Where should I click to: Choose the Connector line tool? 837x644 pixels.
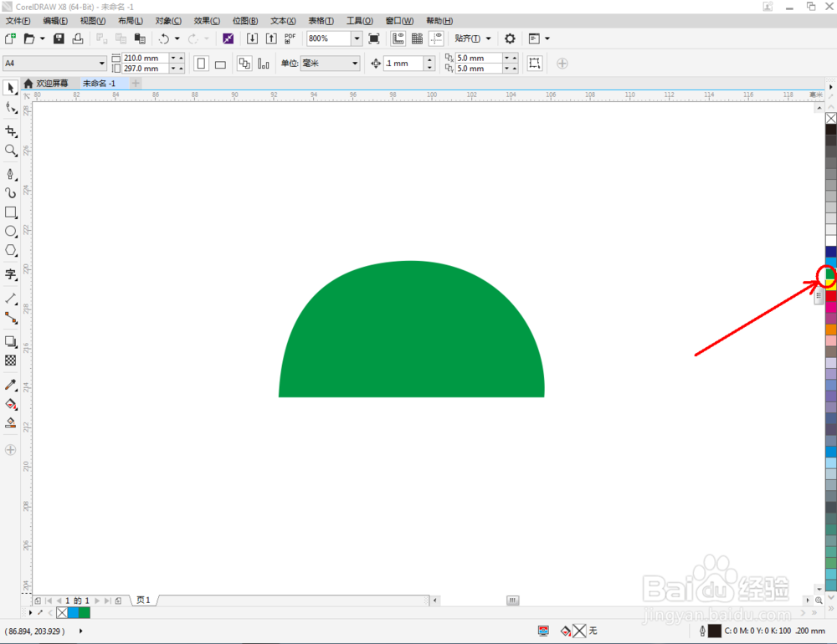(11, 318)
